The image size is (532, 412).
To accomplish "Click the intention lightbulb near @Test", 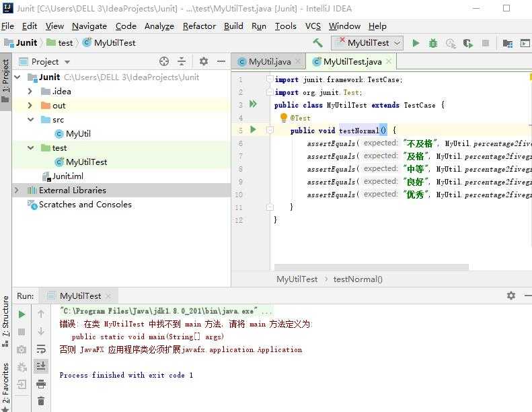I will pos(284,118).
